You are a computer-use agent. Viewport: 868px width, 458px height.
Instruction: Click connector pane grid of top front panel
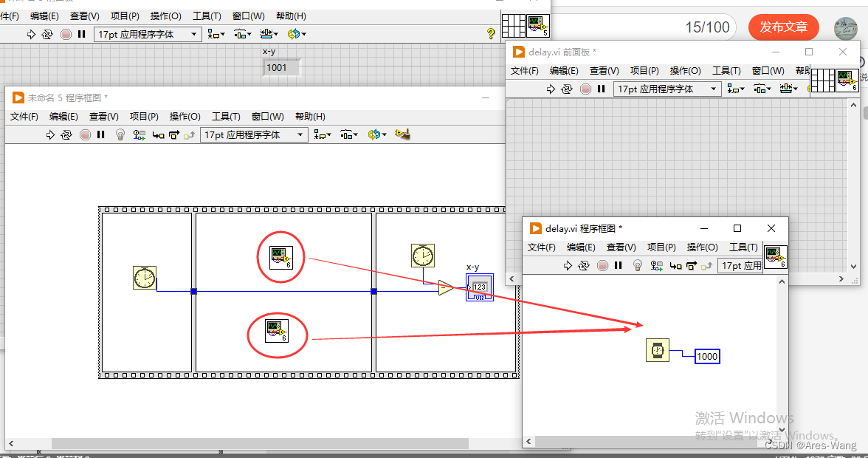tap(513, 25)
